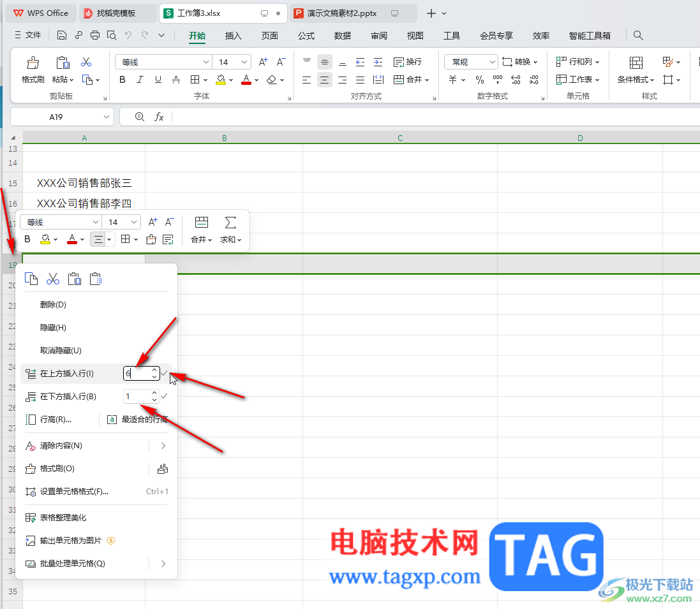The height and width of the screenshot is (609, 700).
Task: Choose 删除(D) in the context menu
Action: coord(53,304)
